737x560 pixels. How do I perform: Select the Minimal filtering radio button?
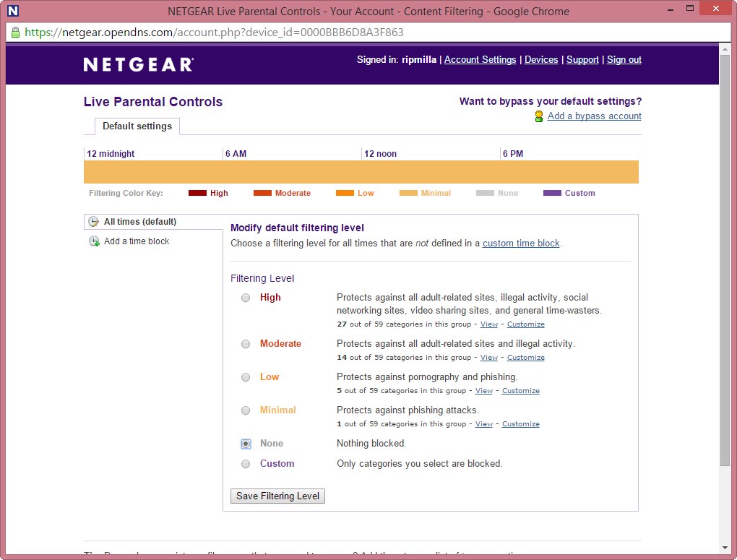point(246,410)
